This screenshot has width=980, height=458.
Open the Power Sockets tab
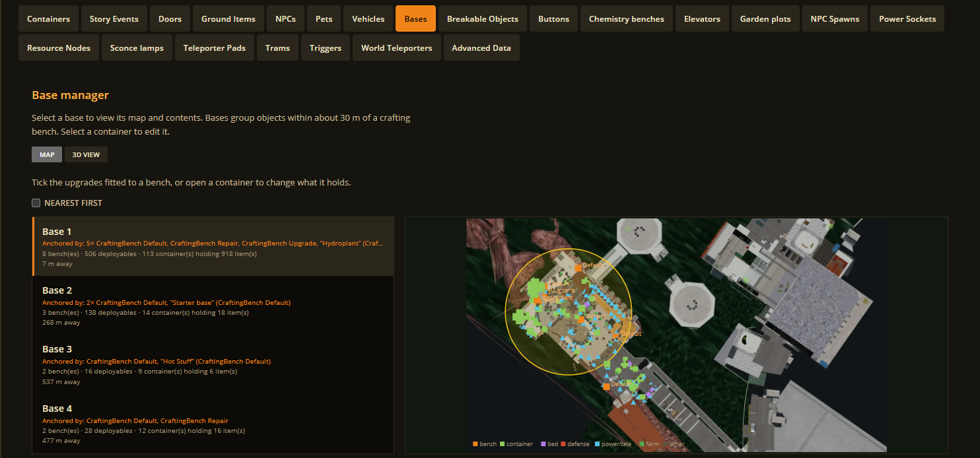coord(907,19)
